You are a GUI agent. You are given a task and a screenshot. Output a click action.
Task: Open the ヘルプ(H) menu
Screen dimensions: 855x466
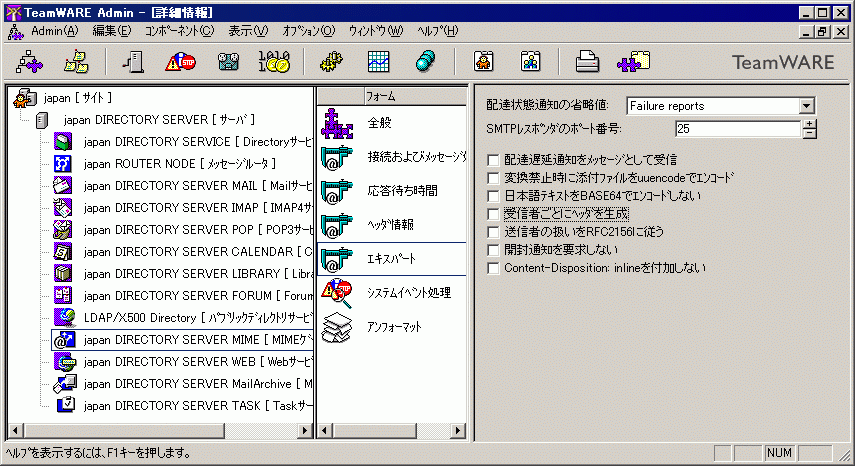tap(437, 31)
